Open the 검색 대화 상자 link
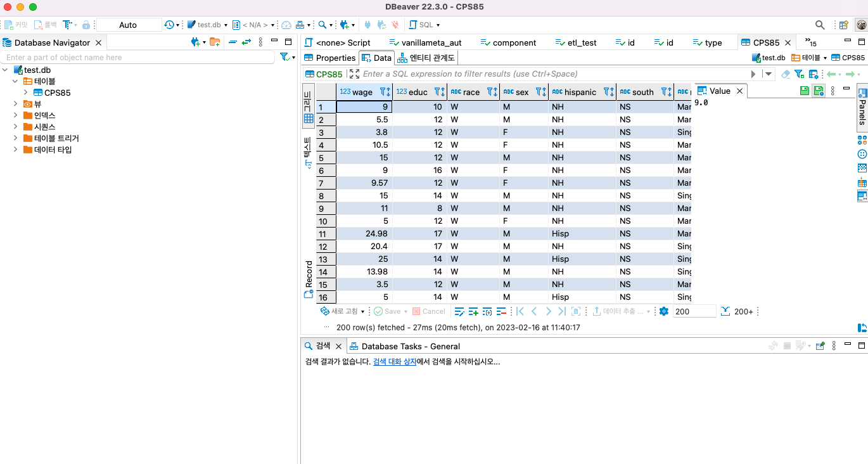 click(395, 361)
